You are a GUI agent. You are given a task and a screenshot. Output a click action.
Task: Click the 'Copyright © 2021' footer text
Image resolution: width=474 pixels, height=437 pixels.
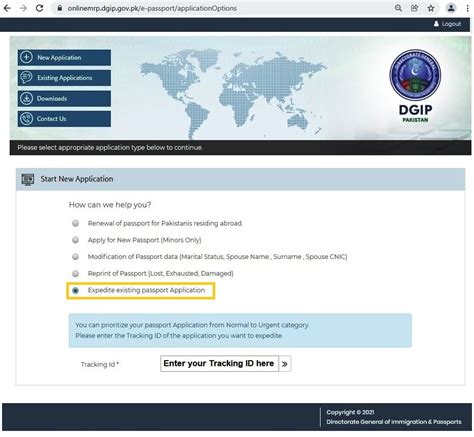click(x=350, y=412)
